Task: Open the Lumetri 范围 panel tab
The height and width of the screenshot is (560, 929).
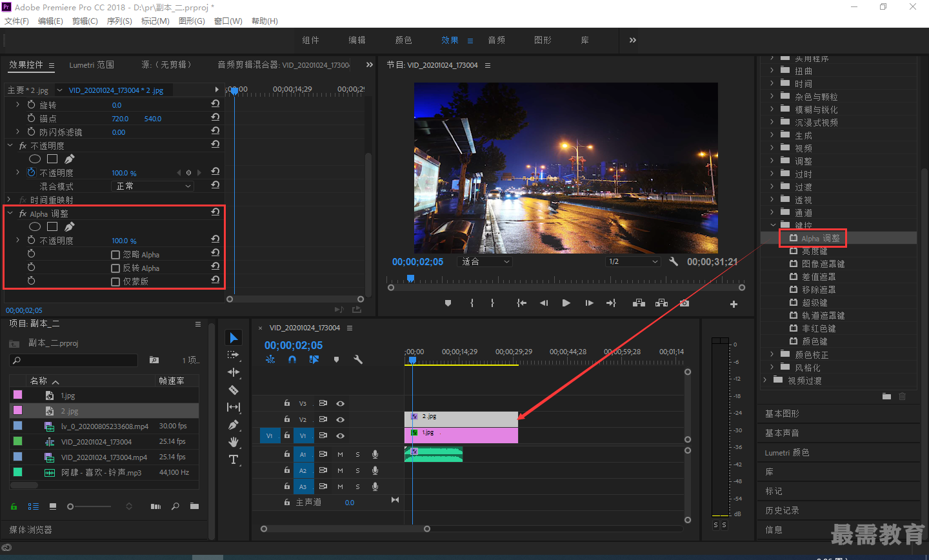Action: click(x=92, y=65)
